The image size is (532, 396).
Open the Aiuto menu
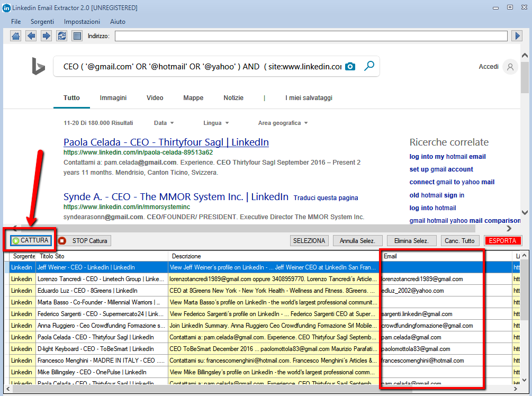pos(118,22)
